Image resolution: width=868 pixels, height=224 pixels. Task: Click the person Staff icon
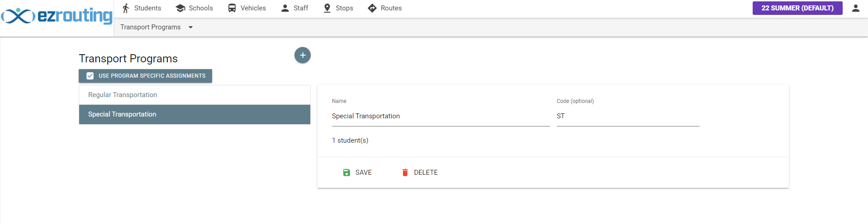285,8
